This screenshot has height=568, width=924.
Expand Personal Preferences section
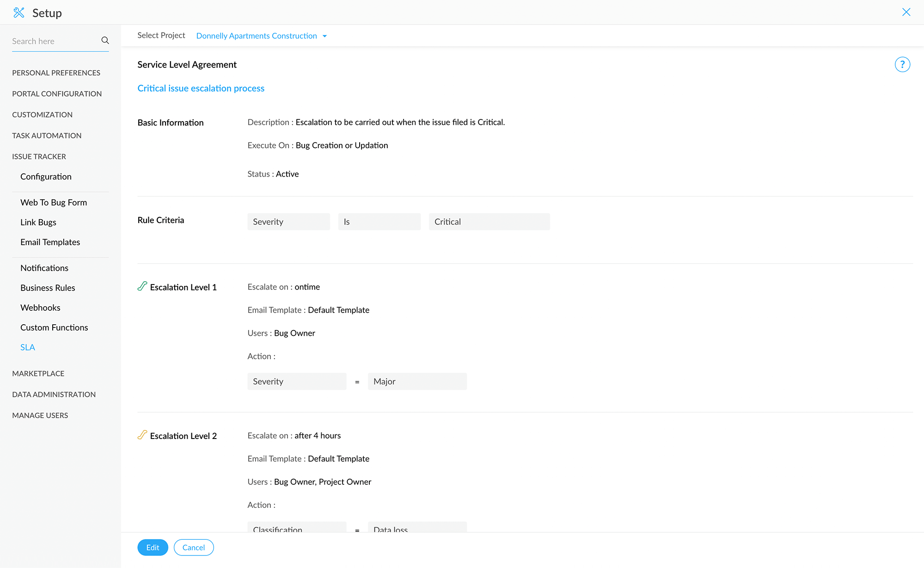point(56,73)
